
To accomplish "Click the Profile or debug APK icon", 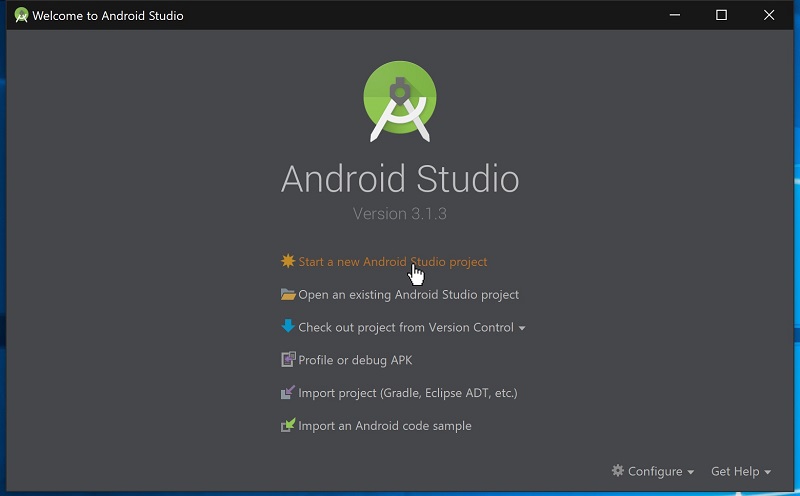I will tap(288, 360).
